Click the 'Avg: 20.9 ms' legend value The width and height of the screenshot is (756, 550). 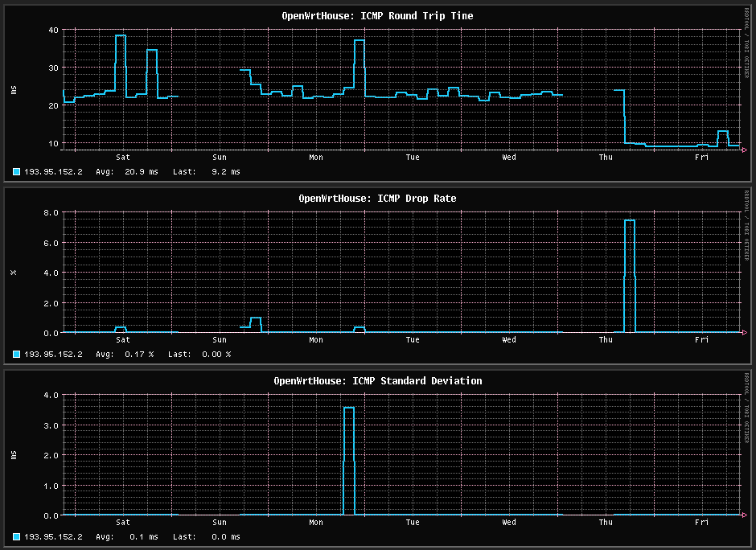(x=127, y=172)
